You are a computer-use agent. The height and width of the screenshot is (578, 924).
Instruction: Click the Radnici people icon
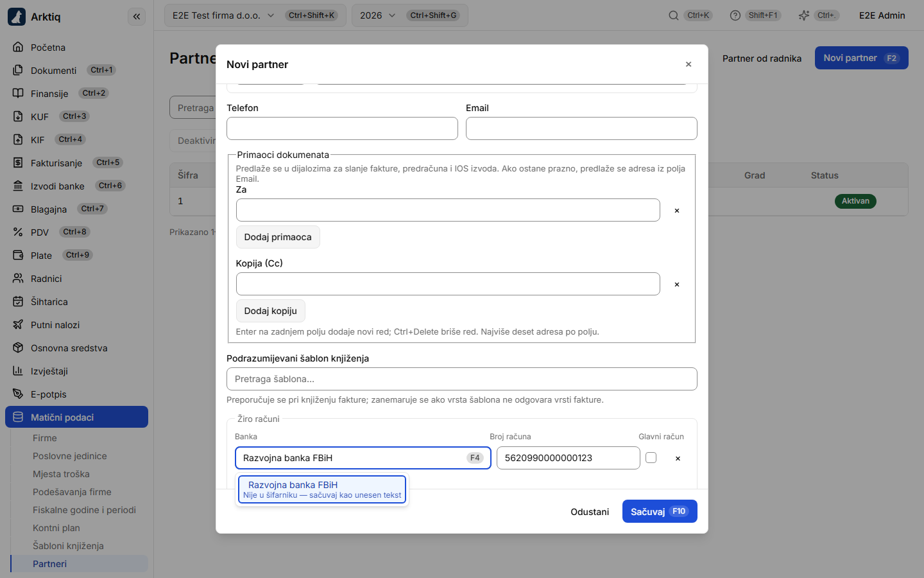(x=18, y=279)
